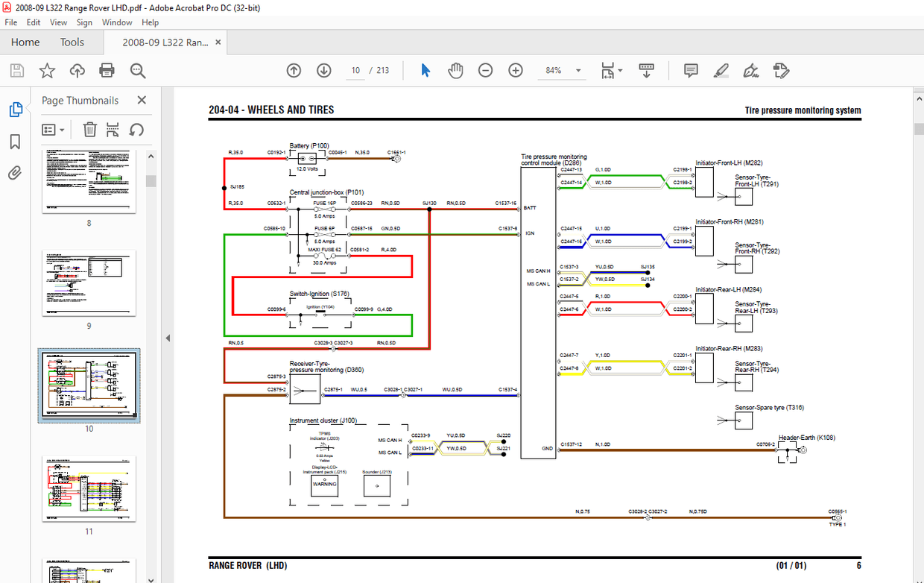Open the Find/Search magnifier tool
Viewport: 924px width, 583px height.
pos(137,70)
